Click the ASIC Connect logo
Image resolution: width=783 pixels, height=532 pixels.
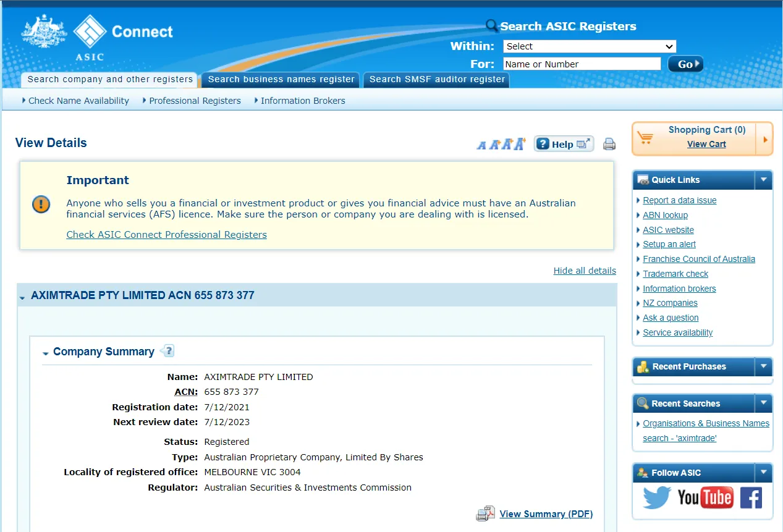click(98, 37)
